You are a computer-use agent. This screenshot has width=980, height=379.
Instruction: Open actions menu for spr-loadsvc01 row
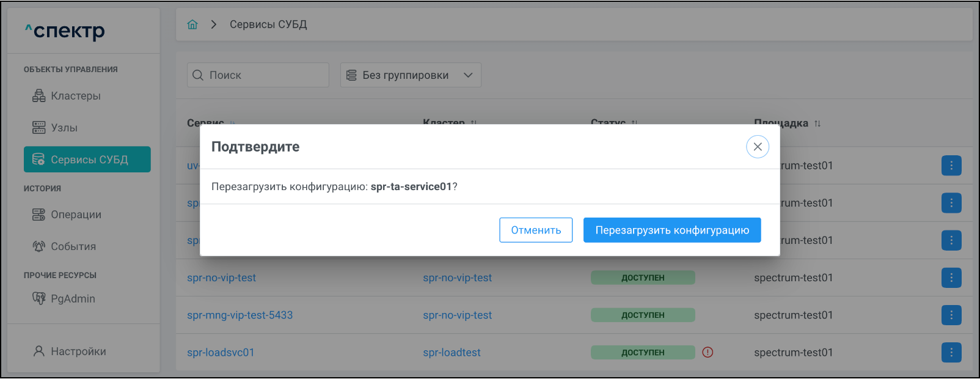pos(951,352)
